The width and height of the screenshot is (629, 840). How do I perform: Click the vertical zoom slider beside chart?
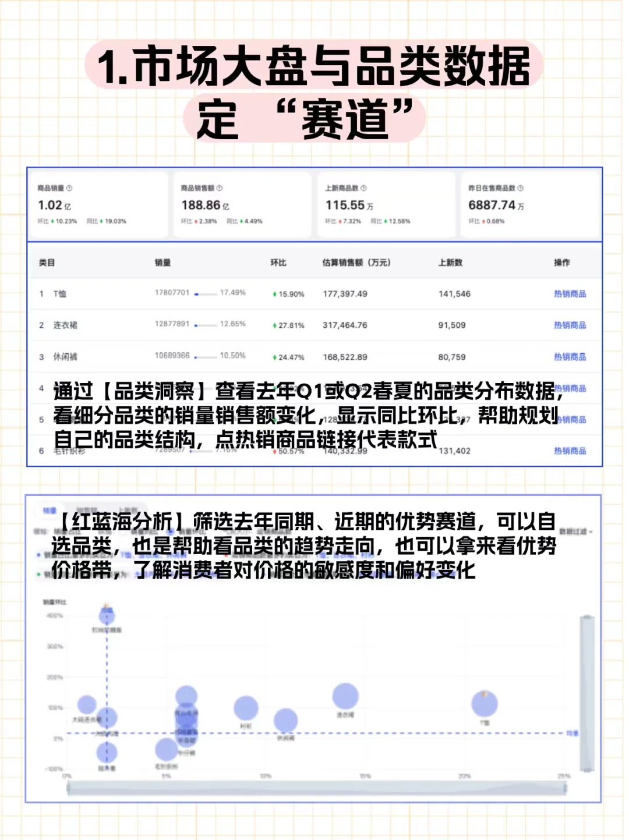point(587,693)
